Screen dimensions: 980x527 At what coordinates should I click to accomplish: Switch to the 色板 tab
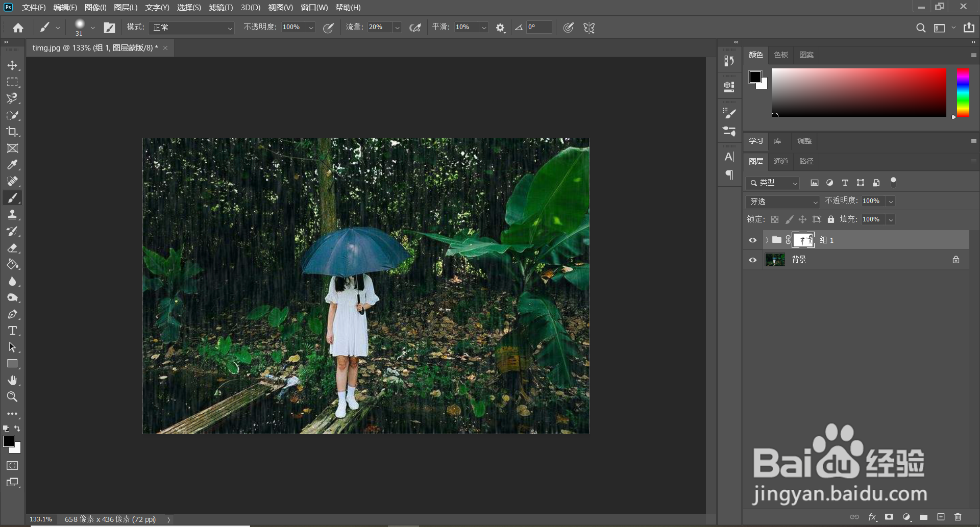[x=781, y=55]
